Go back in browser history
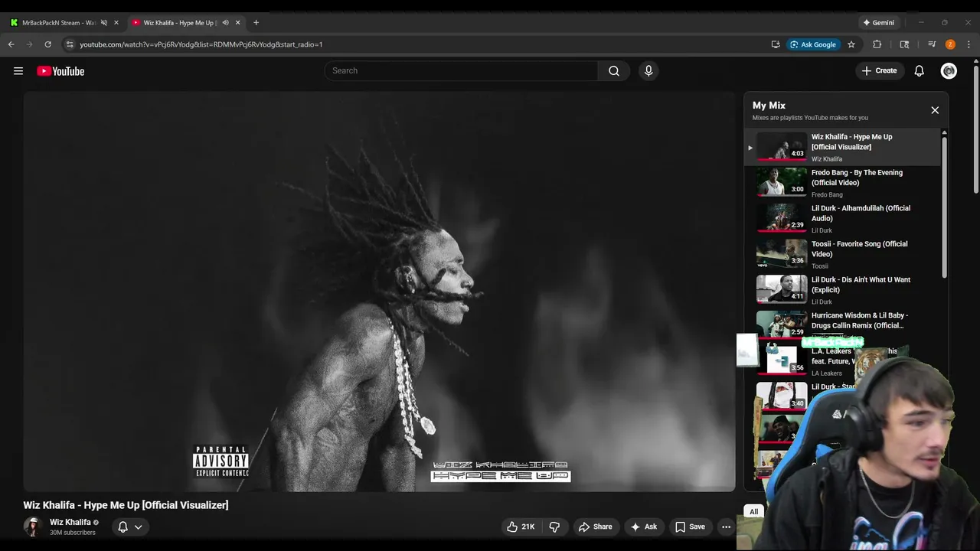The height and width of the screenshot is (551, 980). pos(11,44)
